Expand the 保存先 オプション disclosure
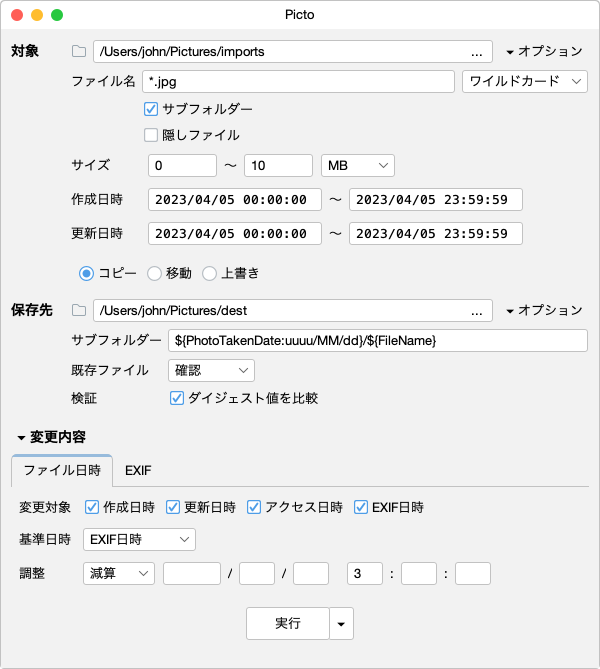The image size is (600, 669). click(544, 311)
